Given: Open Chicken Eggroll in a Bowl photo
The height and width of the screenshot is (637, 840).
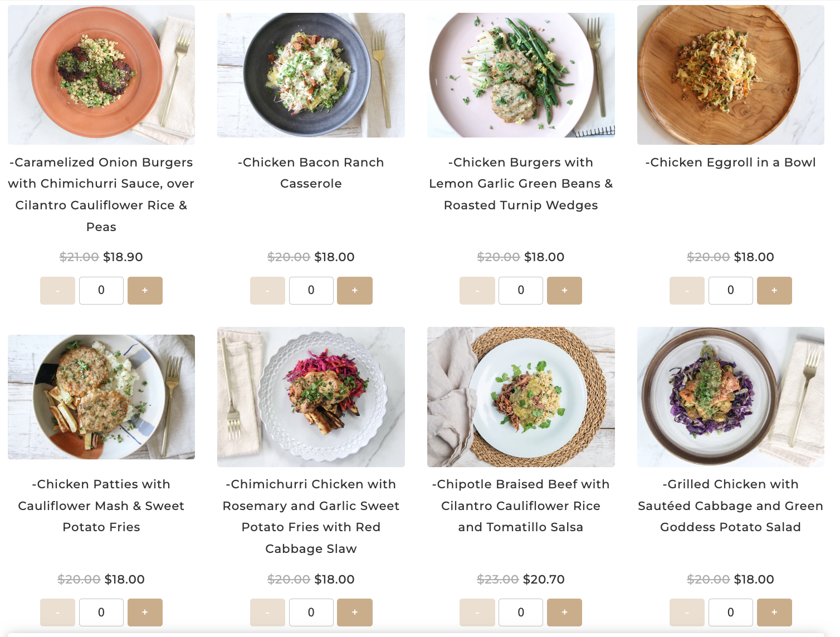Looking at the screenshot, I should click(730, 75).
